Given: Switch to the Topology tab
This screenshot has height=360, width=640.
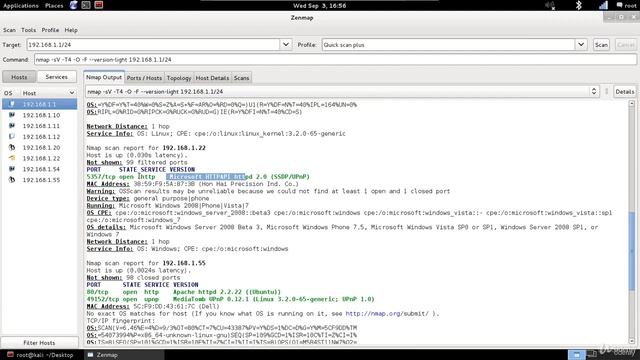Looking at the screenshot, I should click(179, 78).
